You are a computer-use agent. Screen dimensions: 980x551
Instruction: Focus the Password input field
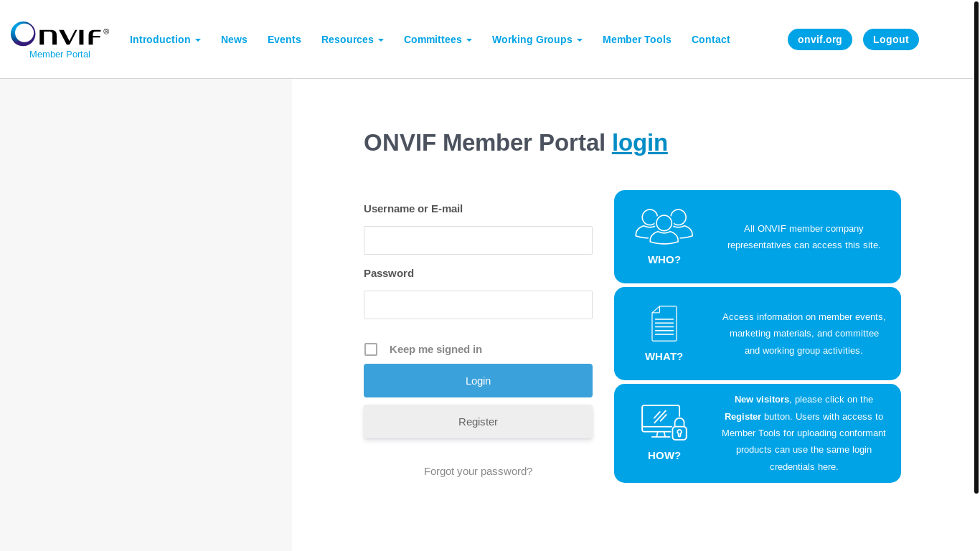pyautogui.click(x=478, y=305)
